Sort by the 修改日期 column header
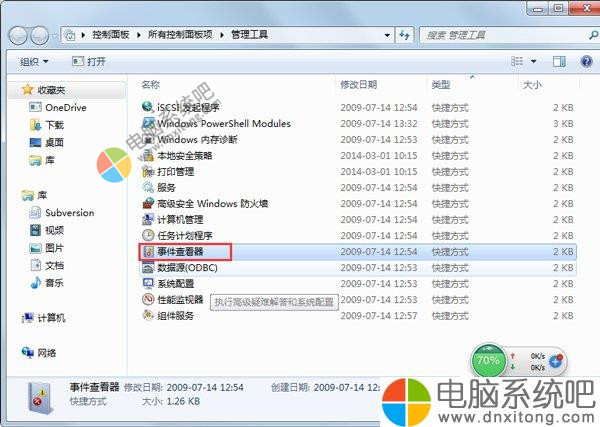Viewport: 600px width, 427px height. (x=359, y=84)
